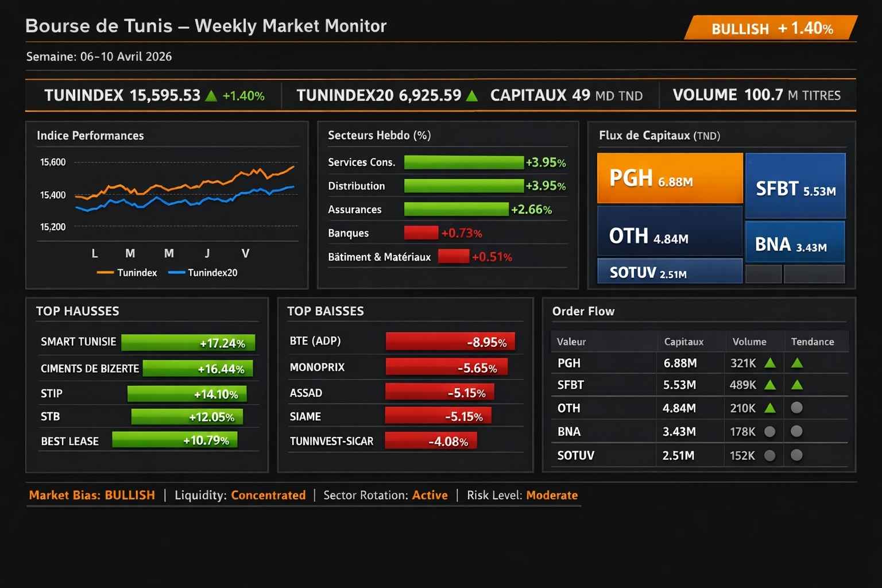Click OTH's Volume up-triangle beside 210K
882x588 pixels.
[x=771, y=408]
